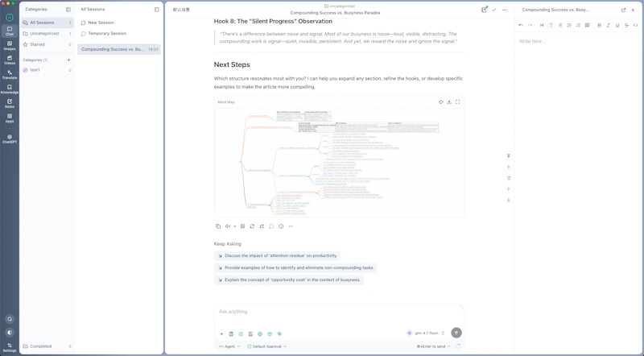Send the message with the arrow button

click(456, 333)
